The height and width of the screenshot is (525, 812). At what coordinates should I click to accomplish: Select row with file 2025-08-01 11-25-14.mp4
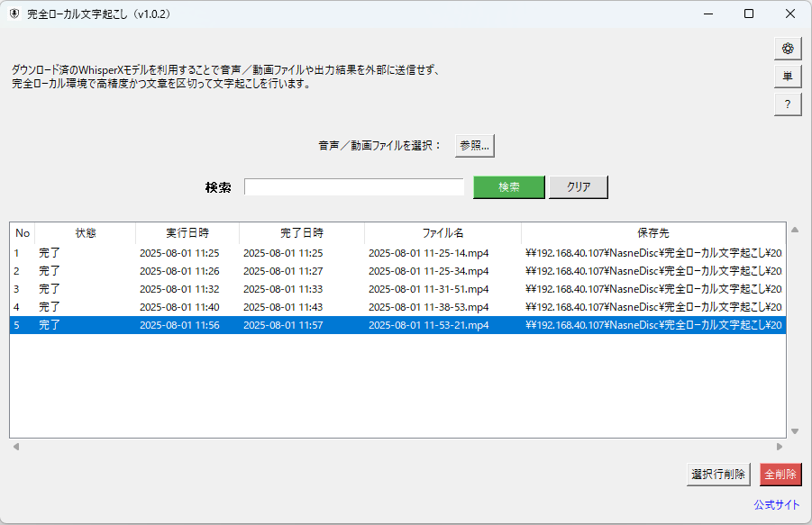point(428,253)
